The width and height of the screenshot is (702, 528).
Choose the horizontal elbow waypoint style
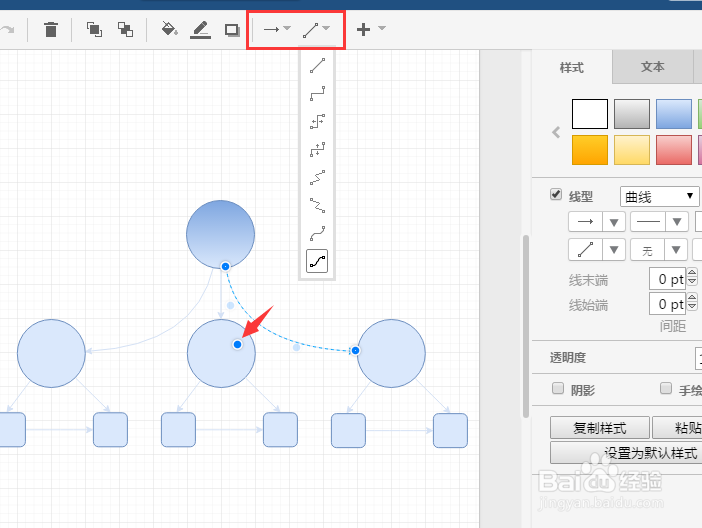[x=317, y=121]
